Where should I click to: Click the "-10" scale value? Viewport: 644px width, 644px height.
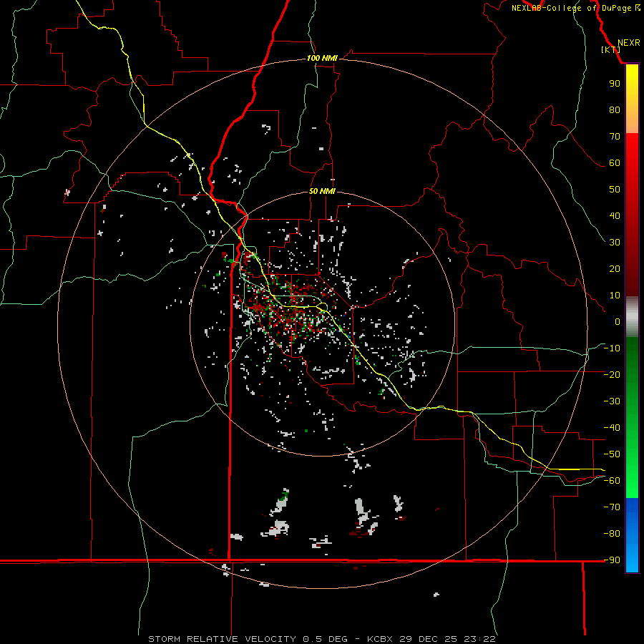point(612,348)
